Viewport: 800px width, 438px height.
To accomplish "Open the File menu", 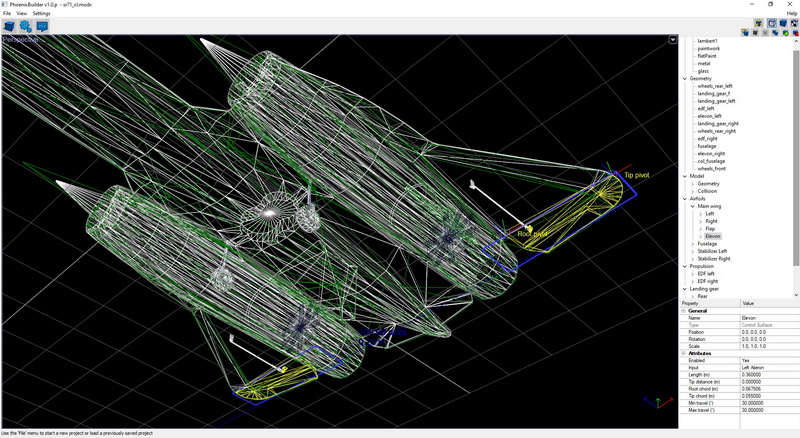I will tap(7, 13).
